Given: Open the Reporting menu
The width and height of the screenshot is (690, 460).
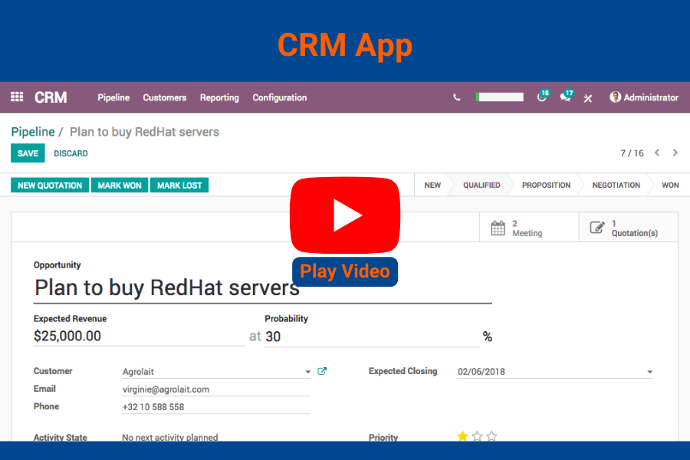Looking at the screenshot, I should pyautogui.click(x=219, y=98).
